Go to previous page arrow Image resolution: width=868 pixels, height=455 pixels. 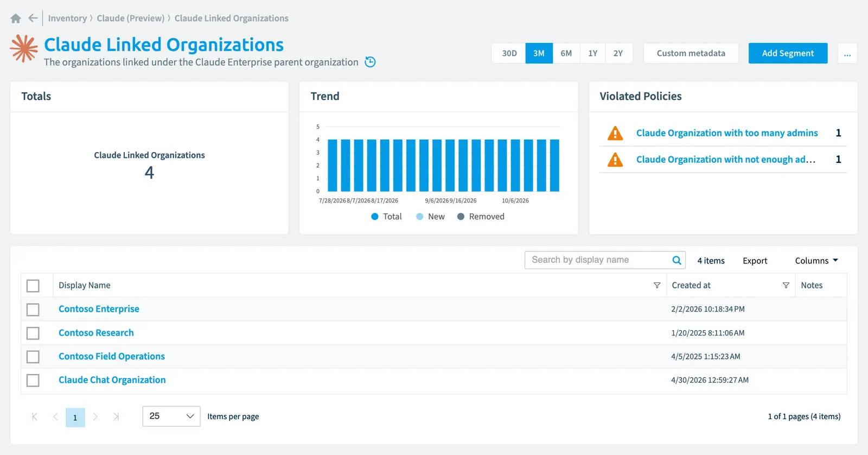tap(55, 416)
